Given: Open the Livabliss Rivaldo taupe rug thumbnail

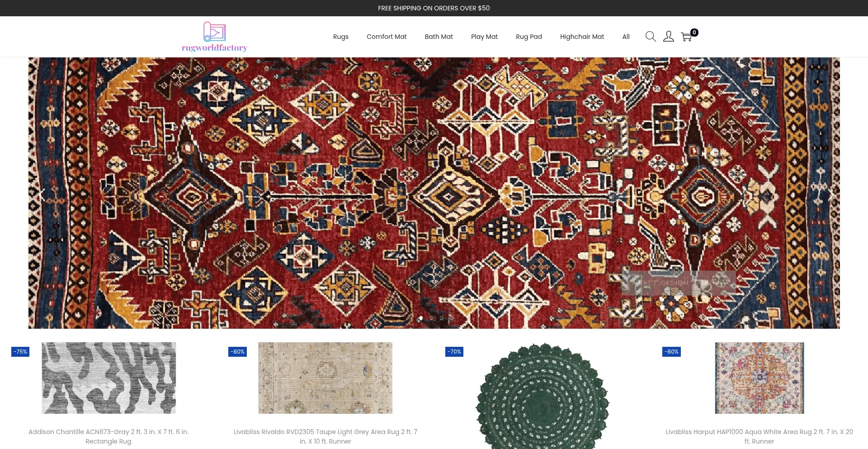Looking at the screenshot, I should tap(325, 378).
